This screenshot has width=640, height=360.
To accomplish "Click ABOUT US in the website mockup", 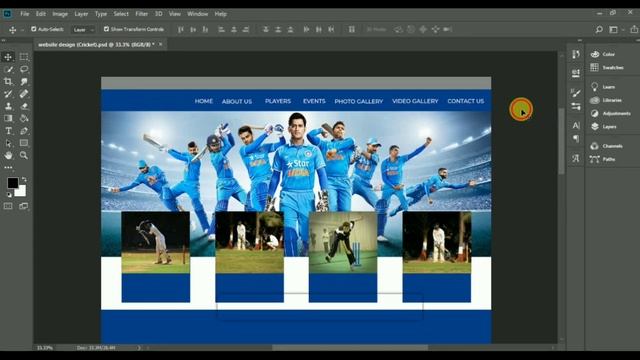I will point(237,101).
